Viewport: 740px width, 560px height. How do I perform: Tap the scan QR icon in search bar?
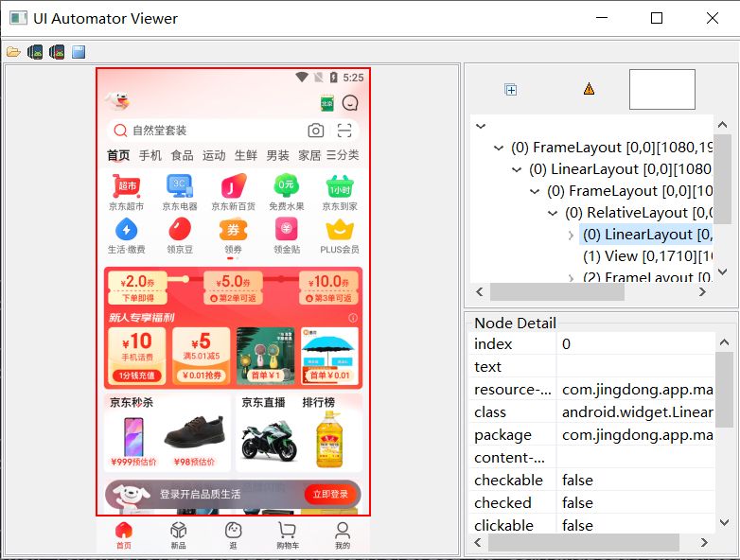click(x=344, y=131)
